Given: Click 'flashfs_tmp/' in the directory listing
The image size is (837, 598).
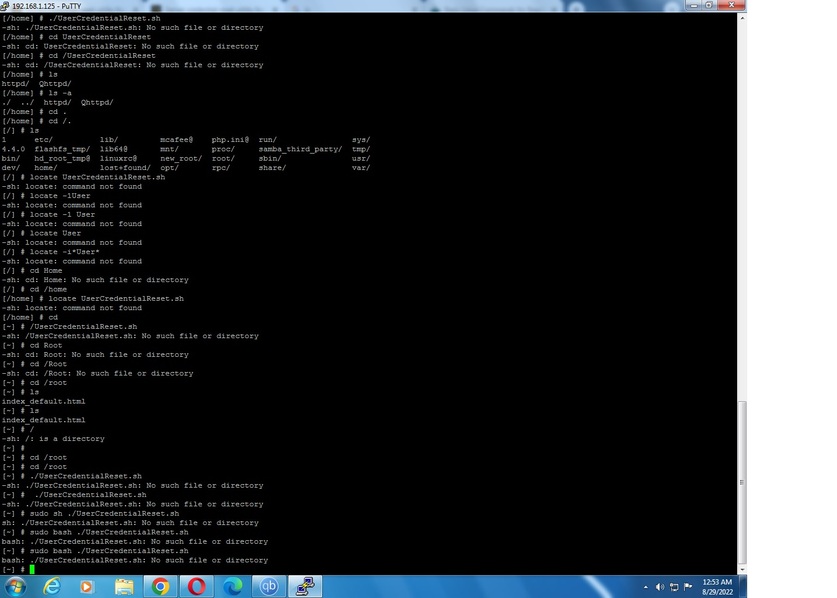Looking at the screenshot, I should 62,149.
